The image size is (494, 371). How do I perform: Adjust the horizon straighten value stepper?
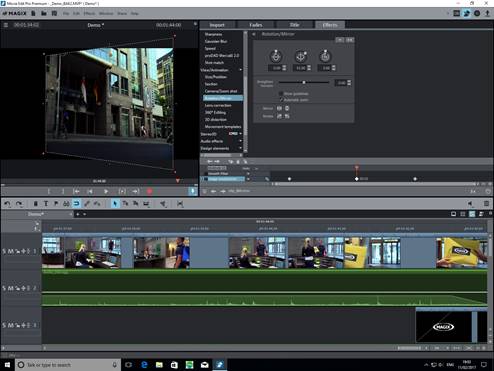[349, 83]
